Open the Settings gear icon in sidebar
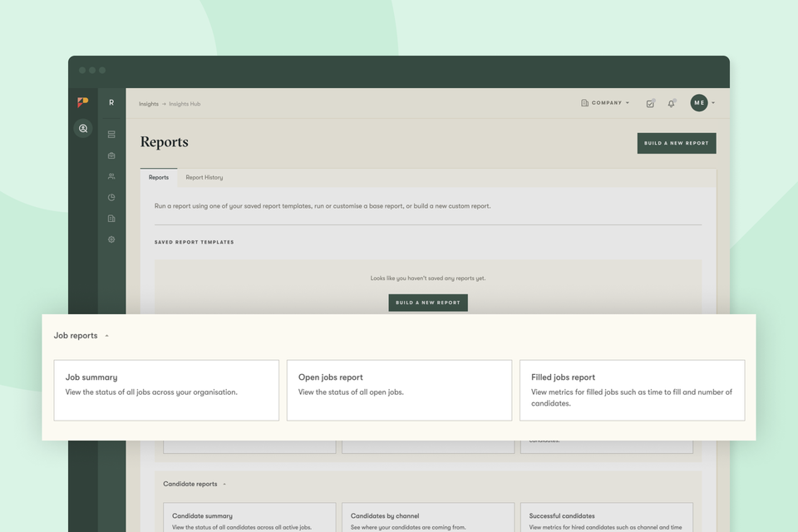This screenshot has width=798, height=532. pos(111,239)
